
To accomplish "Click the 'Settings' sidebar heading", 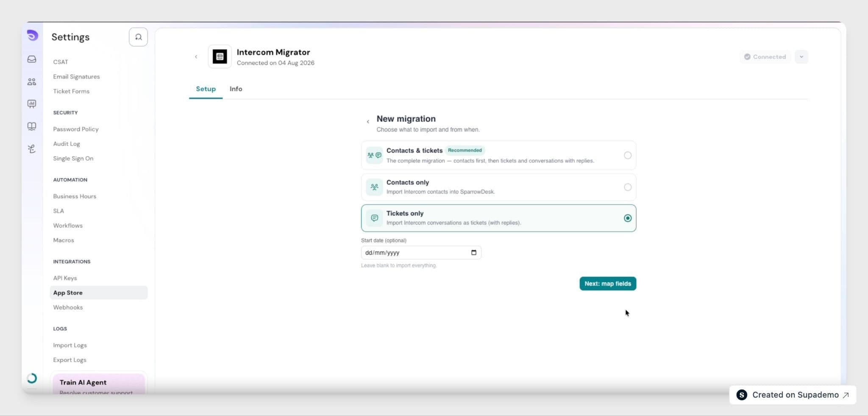I will click(x=70, y=37).
